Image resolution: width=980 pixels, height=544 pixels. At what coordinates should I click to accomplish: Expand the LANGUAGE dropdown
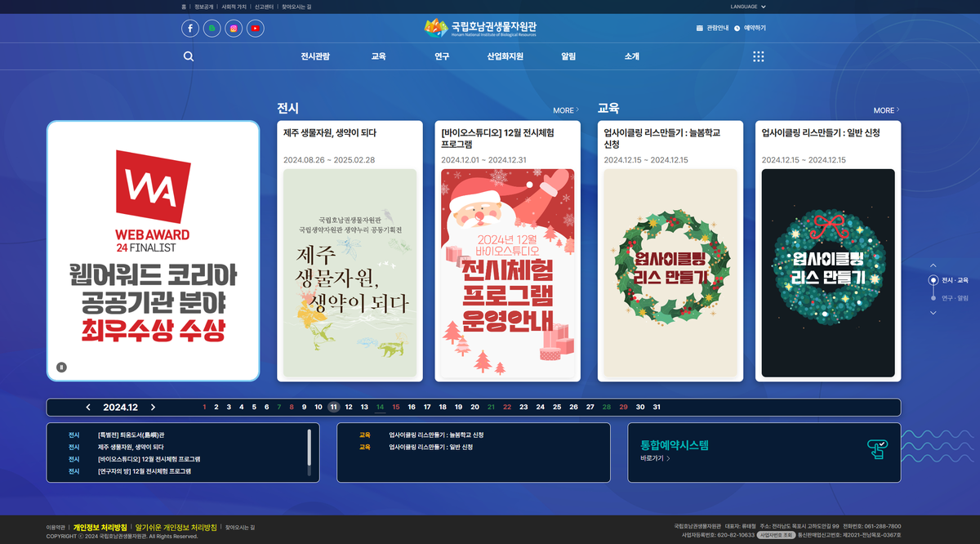click(x=748, y=7)
